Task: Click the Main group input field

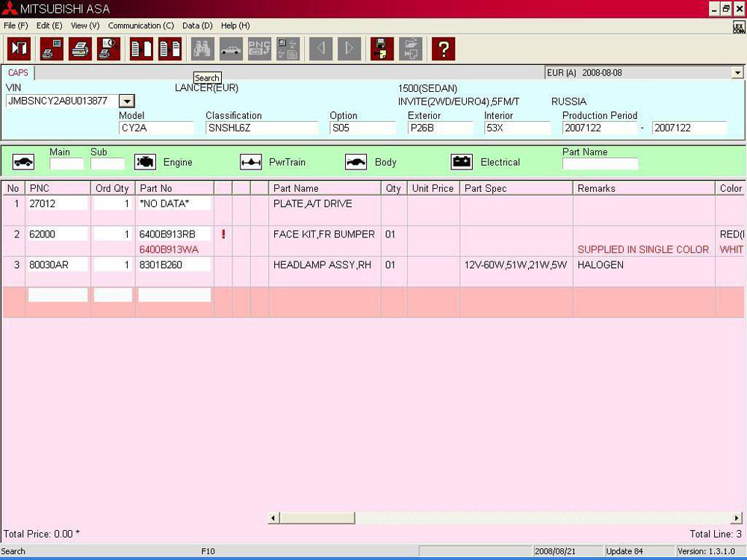Action: (66, 164)
